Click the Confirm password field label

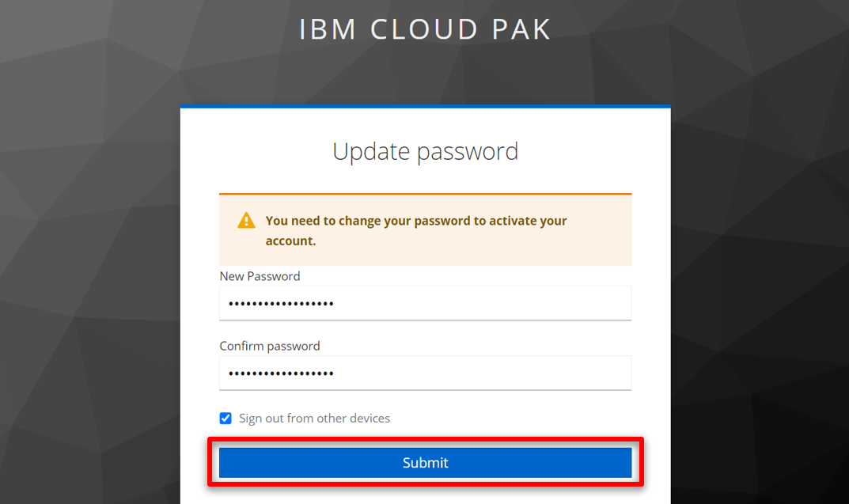click(270, 346)
